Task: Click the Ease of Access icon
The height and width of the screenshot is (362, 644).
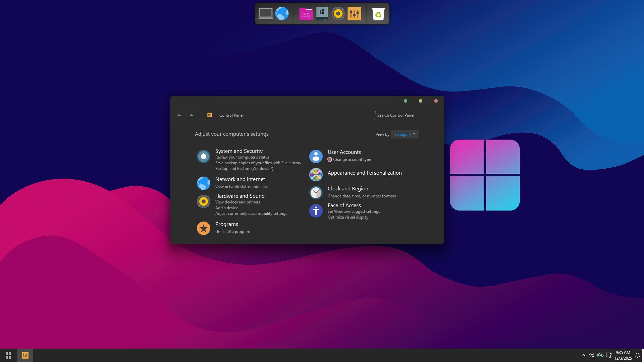Action: (x=316, y=211)
